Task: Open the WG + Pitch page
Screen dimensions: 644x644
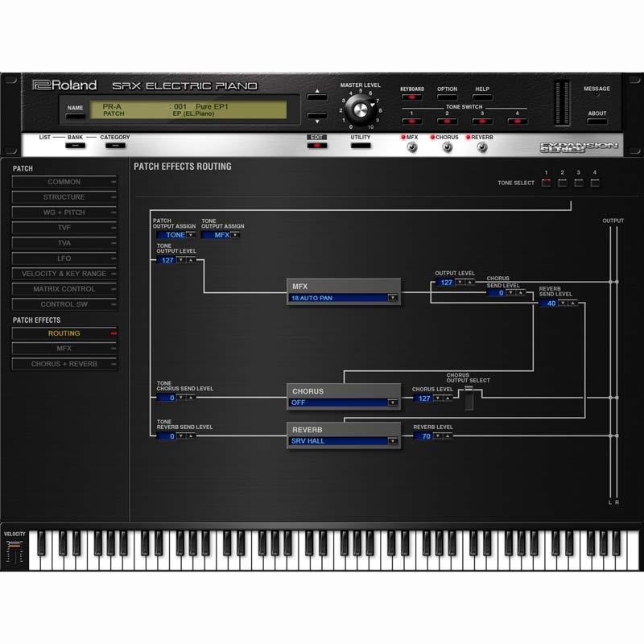Action: pyautogui.click(x=64, y=213)
